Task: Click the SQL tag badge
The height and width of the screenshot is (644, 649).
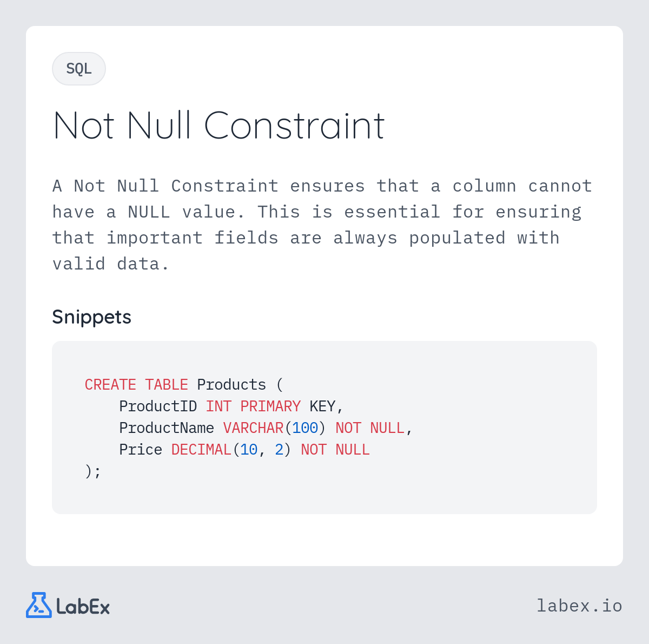Action: (79, 69)
